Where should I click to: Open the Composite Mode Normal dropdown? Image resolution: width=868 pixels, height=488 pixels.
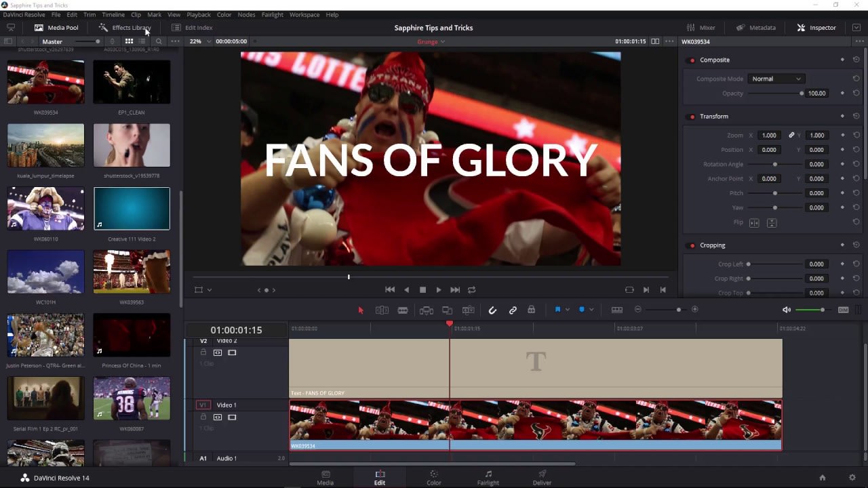pyautogui.click(x=776, y=79)
